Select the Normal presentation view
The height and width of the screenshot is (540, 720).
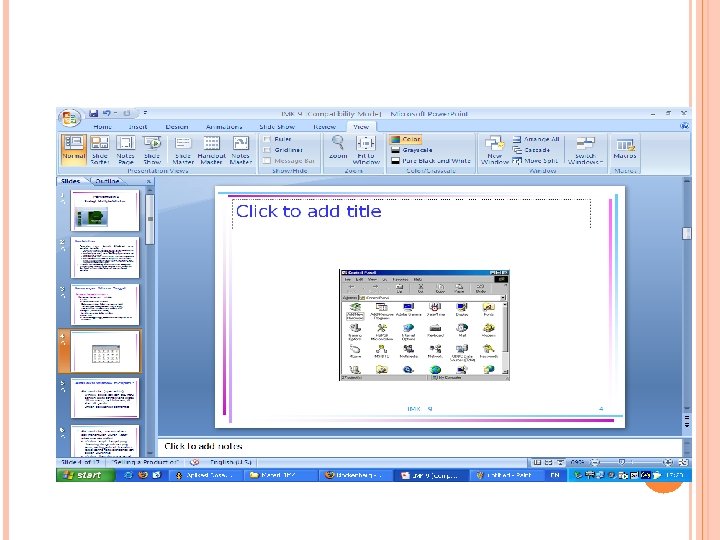[73, 150]
